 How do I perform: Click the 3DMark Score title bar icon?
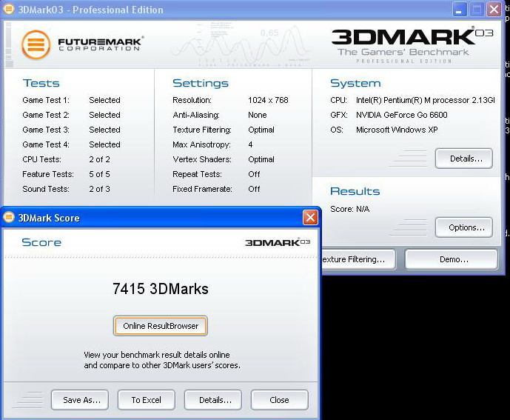tap(9, 217)
